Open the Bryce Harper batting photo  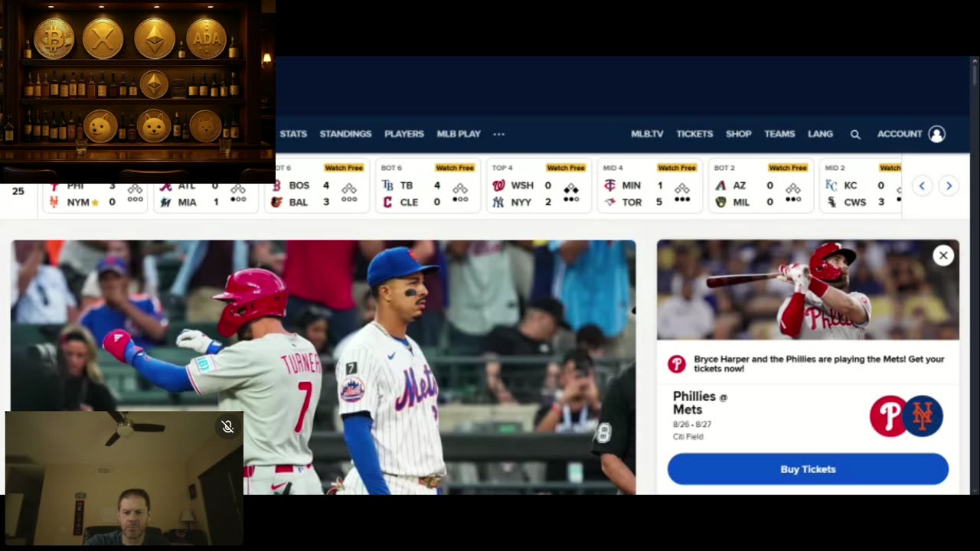click(x=808, y=290)
